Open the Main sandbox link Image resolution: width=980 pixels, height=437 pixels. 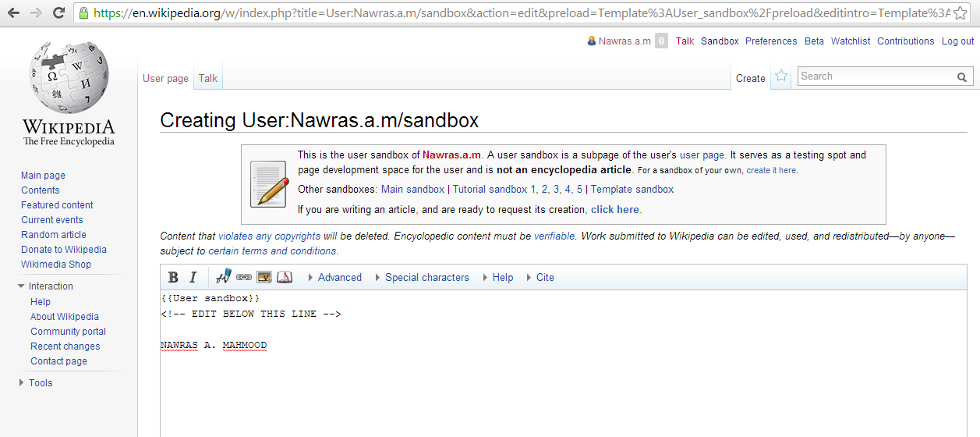(x=412, y=190)
